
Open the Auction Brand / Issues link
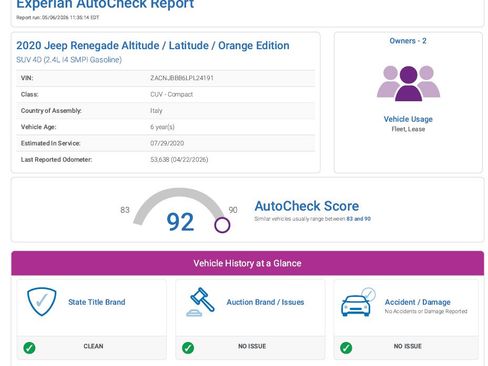tap(265, 302)
